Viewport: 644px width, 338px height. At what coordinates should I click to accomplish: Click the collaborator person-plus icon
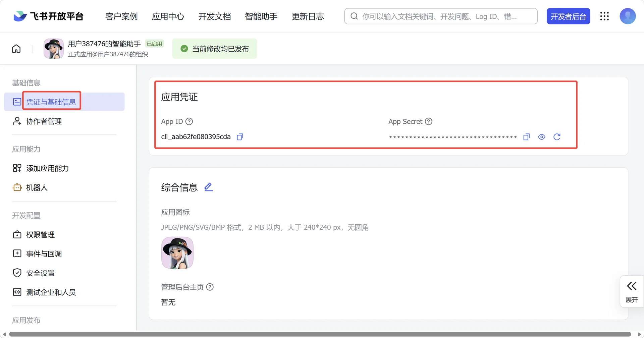[x=17, y=121]
